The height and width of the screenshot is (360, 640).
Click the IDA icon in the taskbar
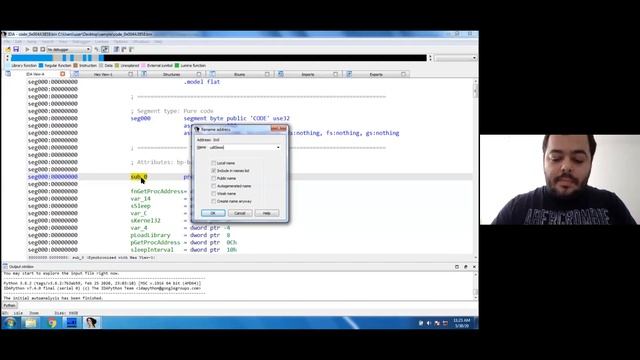pos(91,323)
